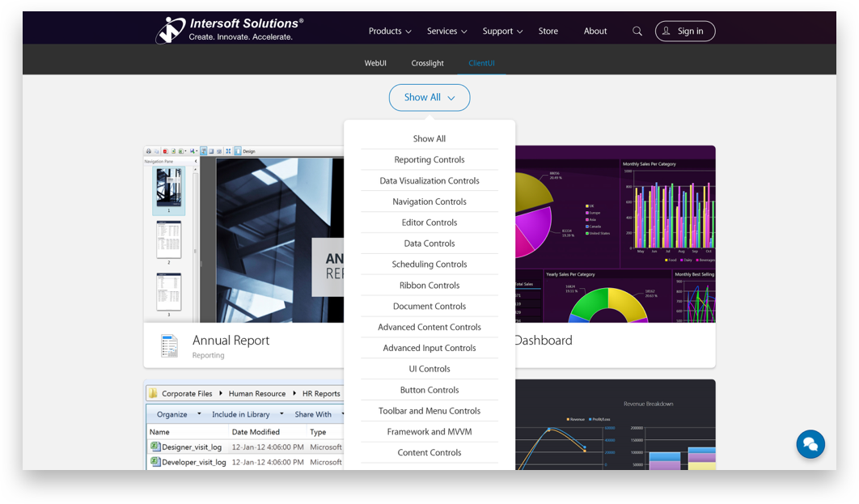Collapse the Show All filter dropdown button
This screenshot has width=859, height=504.
[429, 98]
